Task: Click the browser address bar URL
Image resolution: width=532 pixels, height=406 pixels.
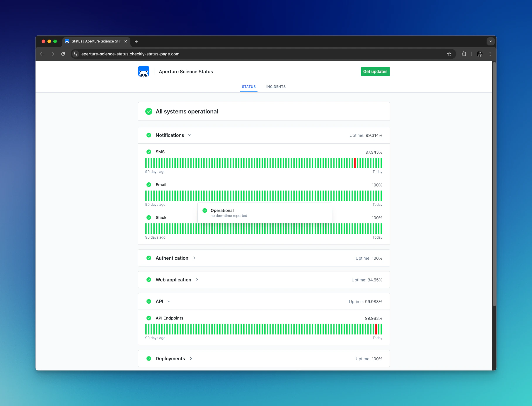Action: click(130, 54)
